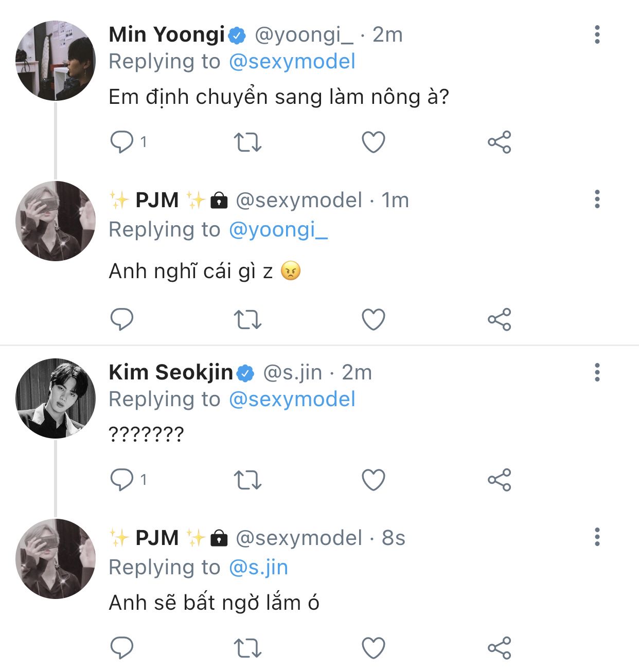Viewport: 639px width, 672px height.
Task: Open more options menu on Kim Seokjin's tweet
Action: pos(597,372)
